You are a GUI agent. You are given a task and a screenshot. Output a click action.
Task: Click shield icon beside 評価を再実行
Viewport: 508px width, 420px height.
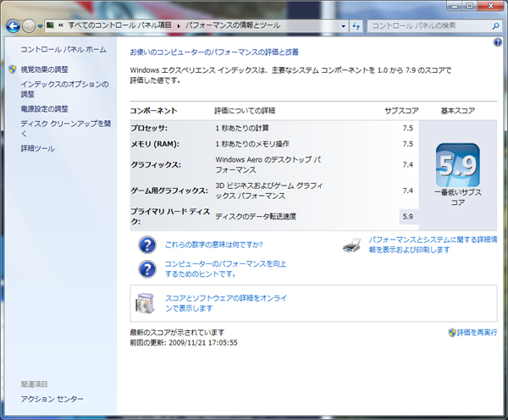click(452, 333)
